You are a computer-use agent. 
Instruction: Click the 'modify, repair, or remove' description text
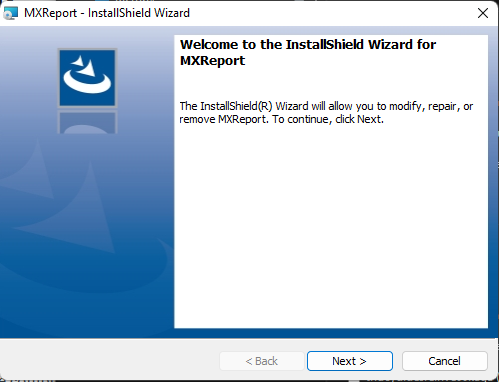[326, 113]
